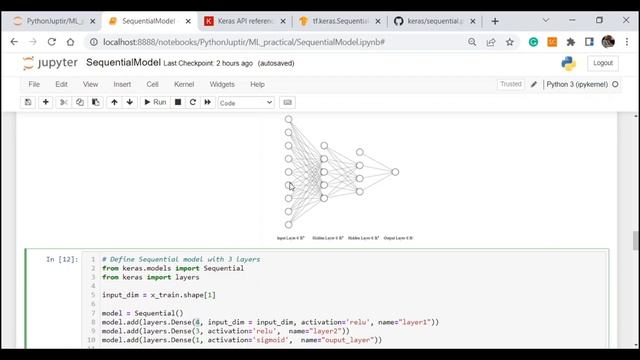Click the input_dim = x_train.shape[1] line
The width and height of the screenshot is (640, 360).
(x=159, y=295)
